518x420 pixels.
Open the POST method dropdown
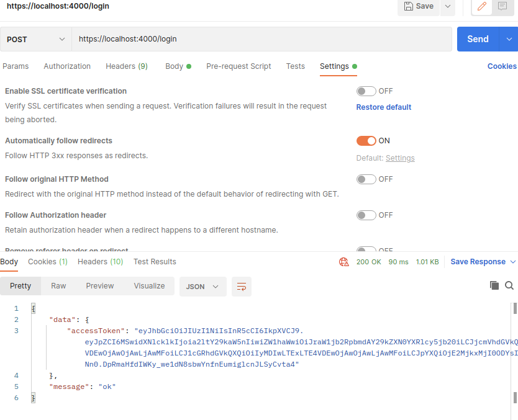tap(35, 39)
